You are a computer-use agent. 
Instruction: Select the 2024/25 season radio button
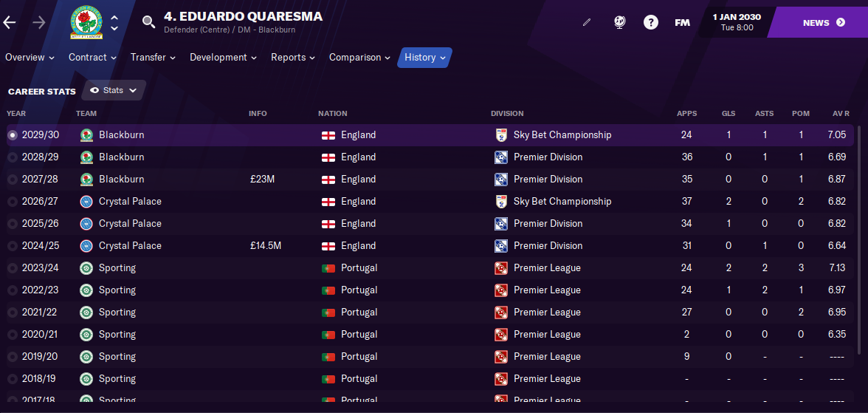pyautogui.click(x=13, y=245)
